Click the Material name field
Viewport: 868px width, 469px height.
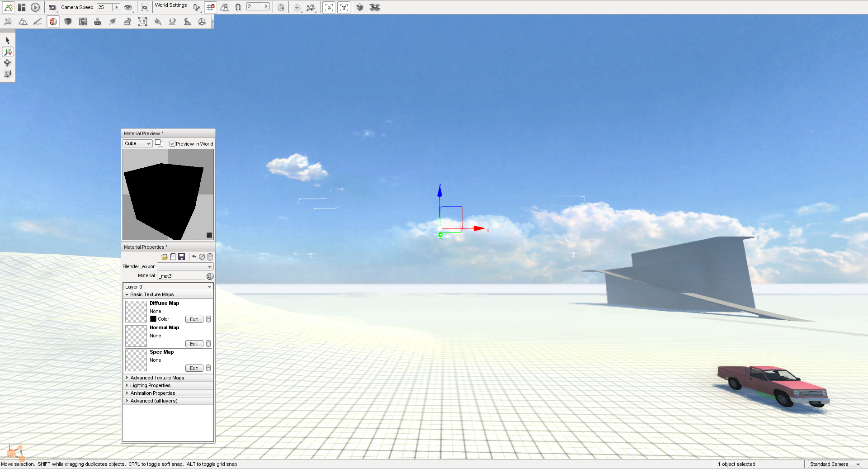(x=181, y=276)
